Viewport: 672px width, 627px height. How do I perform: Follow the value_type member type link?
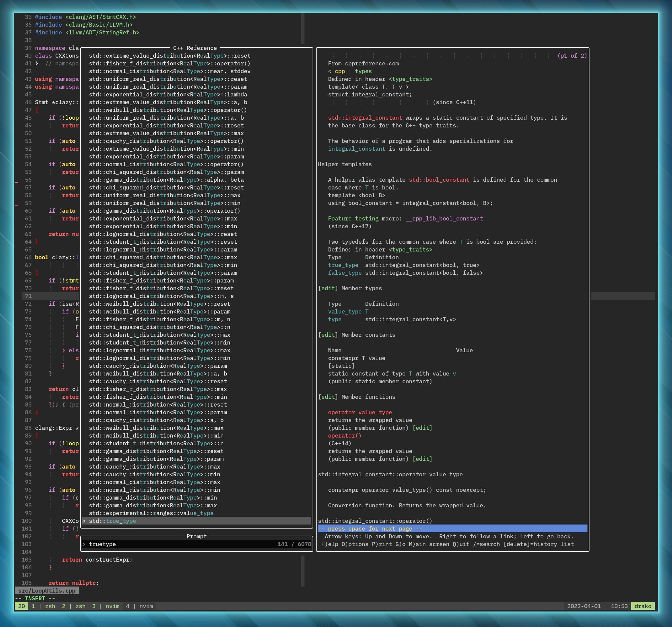[x=345, y=311]
